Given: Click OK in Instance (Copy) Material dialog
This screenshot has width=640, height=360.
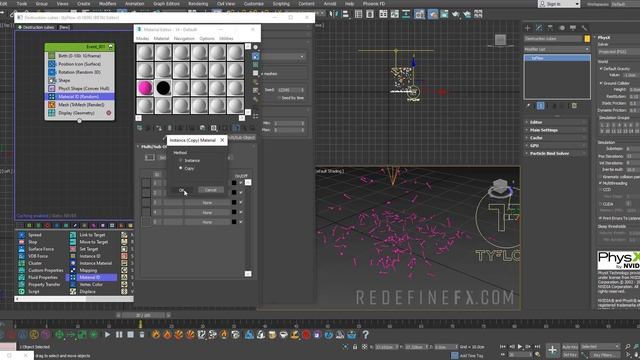Looking at the screenshot, I should 182,190.
